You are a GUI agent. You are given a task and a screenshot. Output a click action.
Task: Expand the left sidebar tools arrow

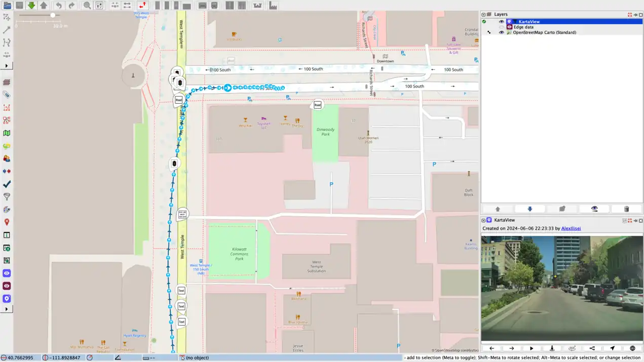pyautogui.click(x=7, y=66)
